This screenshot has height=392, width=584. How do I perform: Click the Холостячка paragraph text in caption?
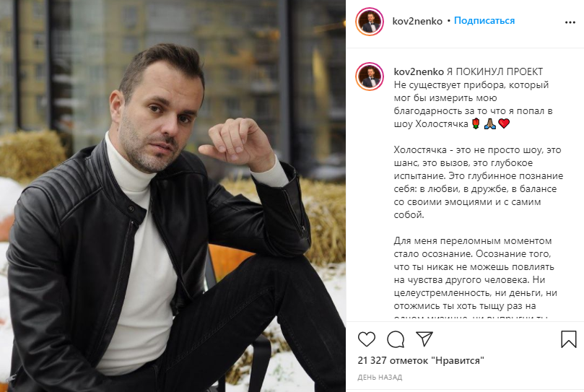coord(478,182)
